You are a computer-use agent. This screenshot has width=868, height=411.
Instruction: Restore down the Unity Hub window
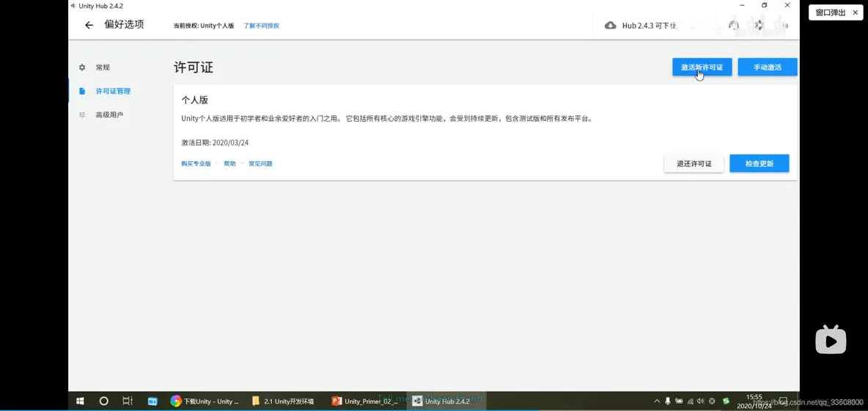click(x=764, y=5)
